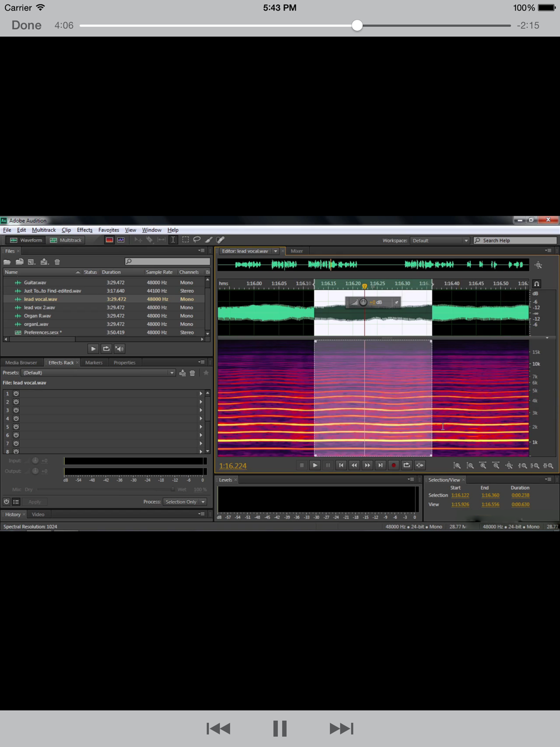
Task: Toggle spectral pitch display icon
Action: (x=121, y=240)
